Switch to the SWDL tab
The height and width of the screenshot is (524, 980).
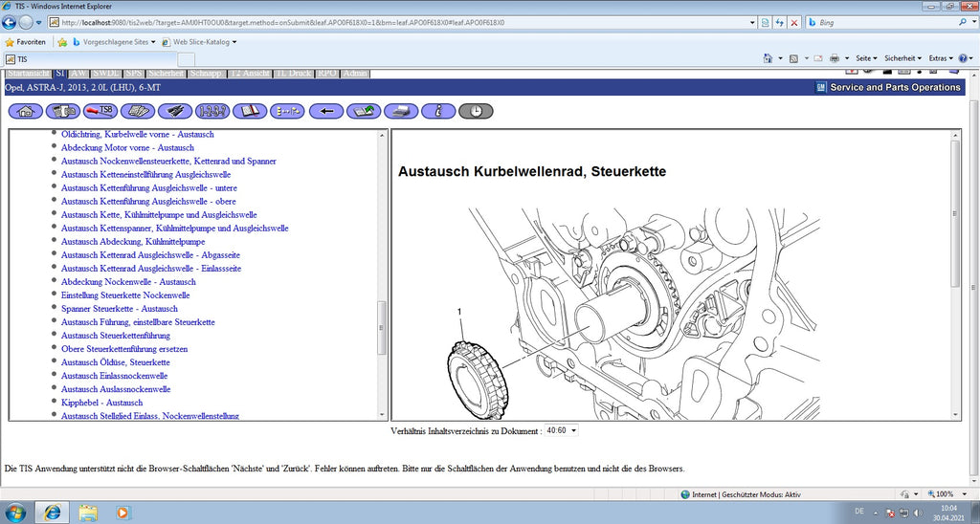click(106, 73)
